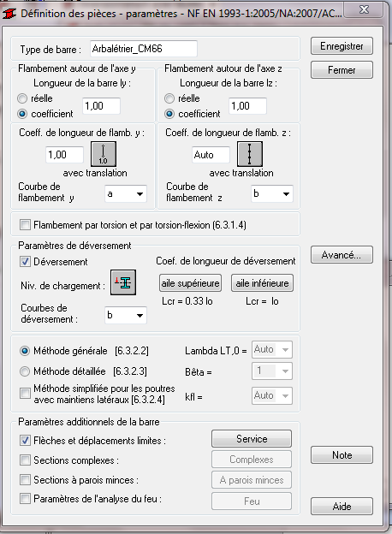Select réelle radio for barre ly
Screen dimensions: 392x534
tap(22, 98)
